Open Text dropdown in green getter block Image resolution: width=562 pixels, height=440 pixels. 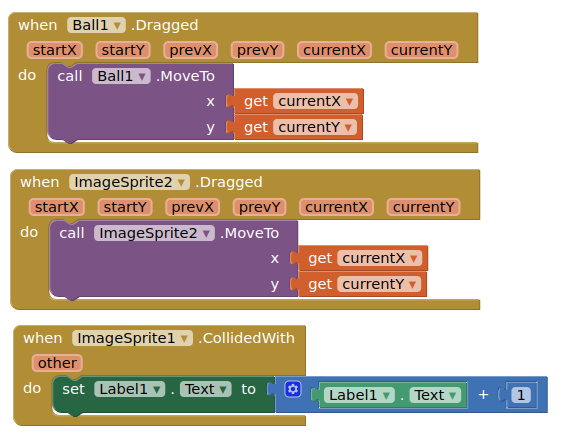pos(435,395)
